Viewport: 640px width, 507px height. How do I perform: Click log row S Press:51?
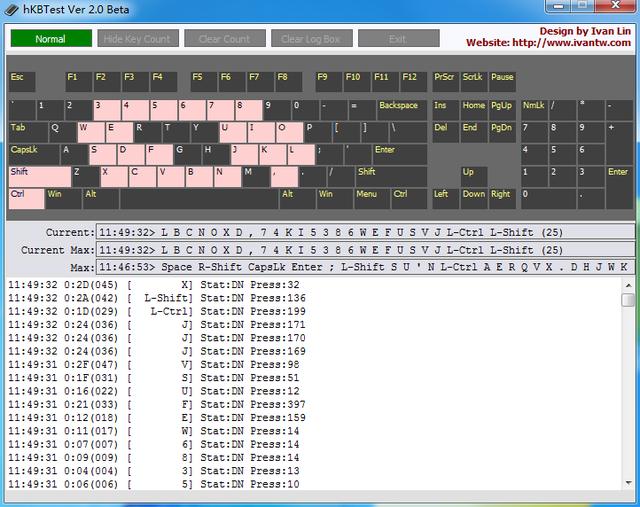tap(154, 378)
